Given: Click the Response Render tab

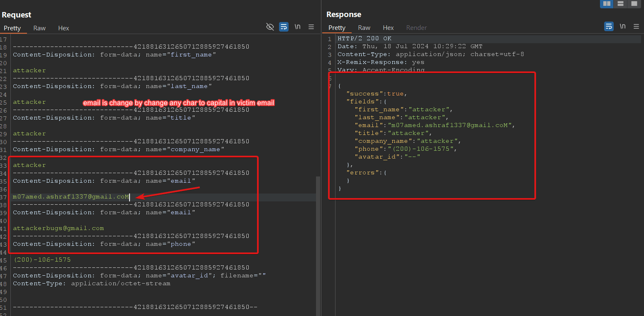Looking at the screenshot, I should 416,28.
